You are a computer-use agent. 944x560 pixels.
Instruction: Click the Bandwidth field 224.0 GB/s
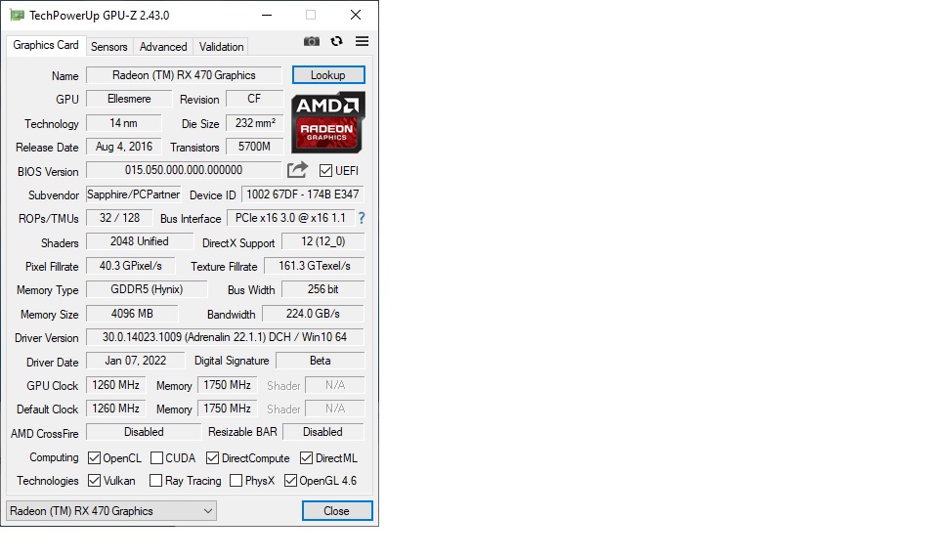[313, 313]
